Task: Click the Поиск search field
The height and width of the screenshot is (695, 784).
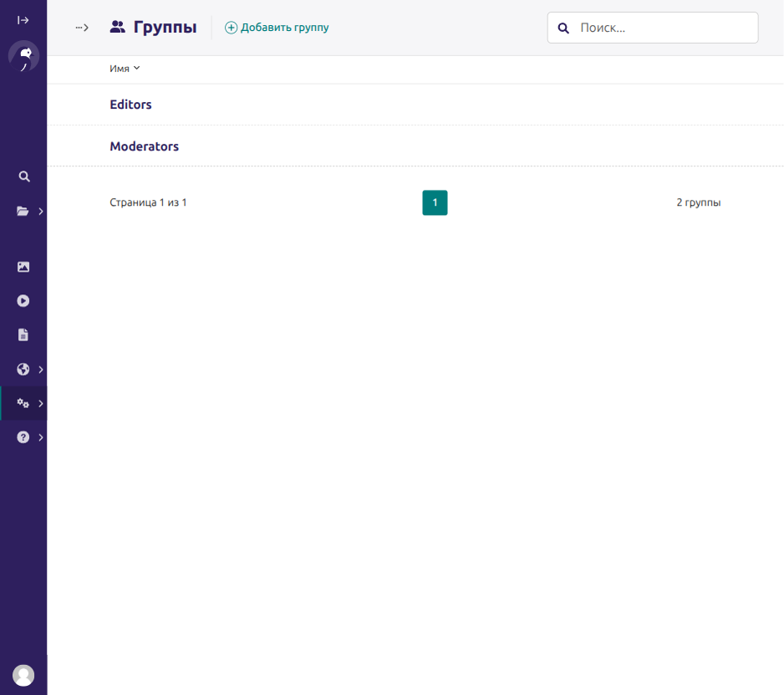Action: [653, 28]
